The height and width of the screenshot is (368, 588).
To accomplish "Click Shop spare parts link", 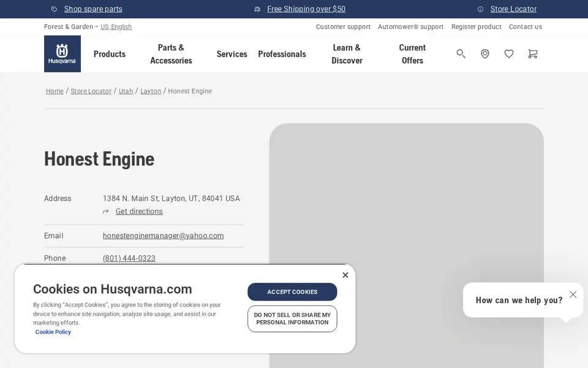I will (93, 9).
